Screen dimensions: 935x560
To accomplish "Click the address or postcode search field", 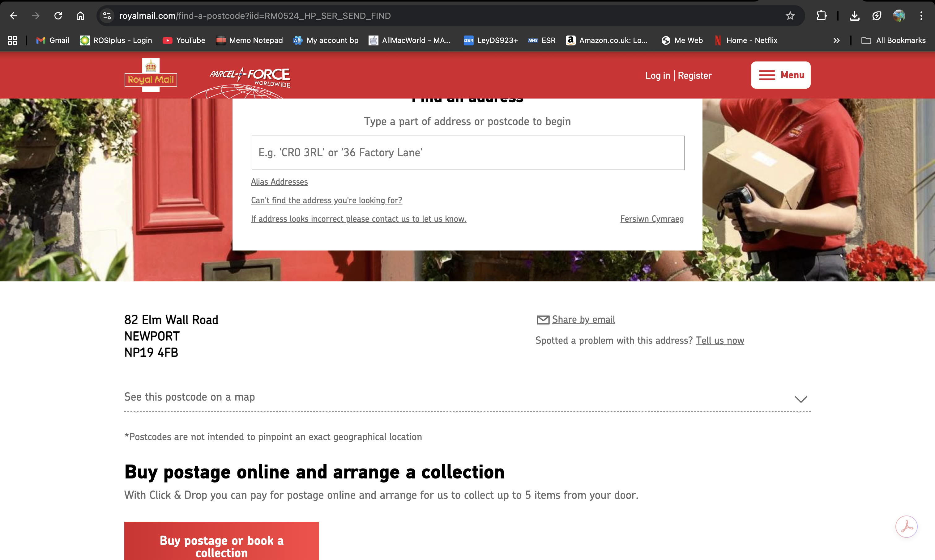I will coord(467,153).
